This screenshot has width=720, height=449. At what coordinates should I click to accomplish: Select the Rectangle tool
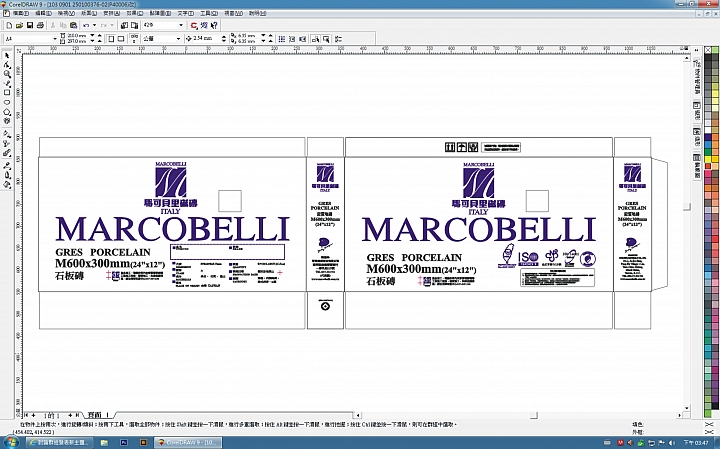coord(7,93)
